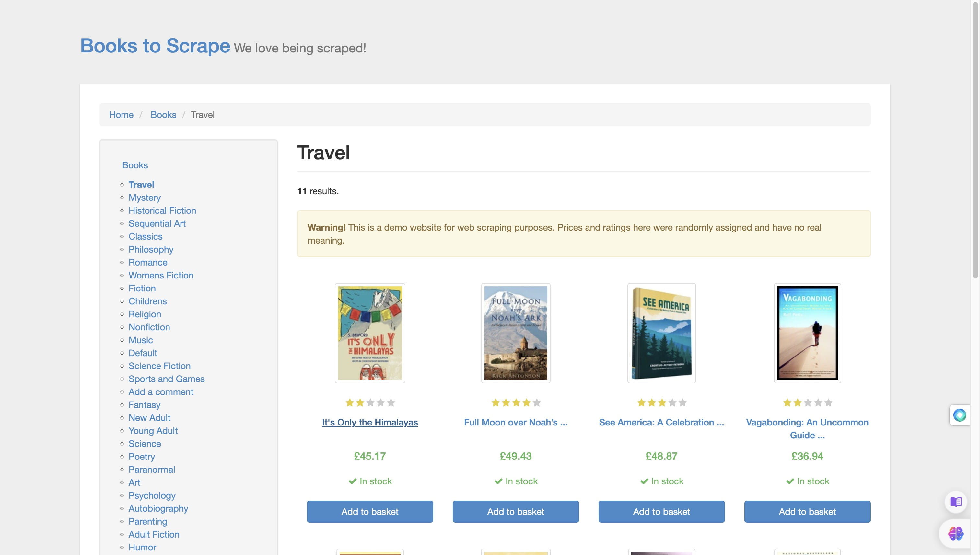The width and height of the screenshot is (980, 555).
Task: Open Young Adult category
Action: [x=153, y=431]
